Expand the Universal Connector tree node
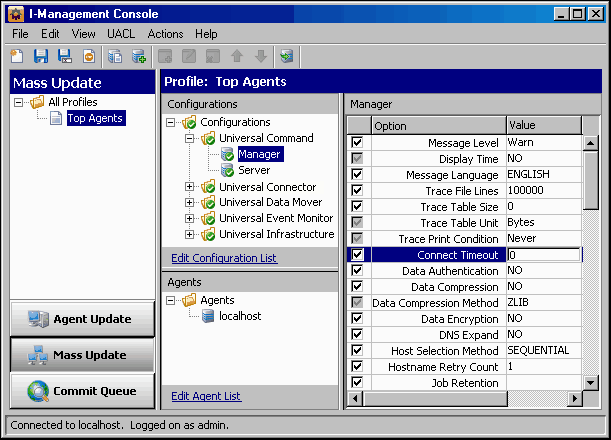Image resolution: width=611 pixels, height=440 pixels. 191,187
